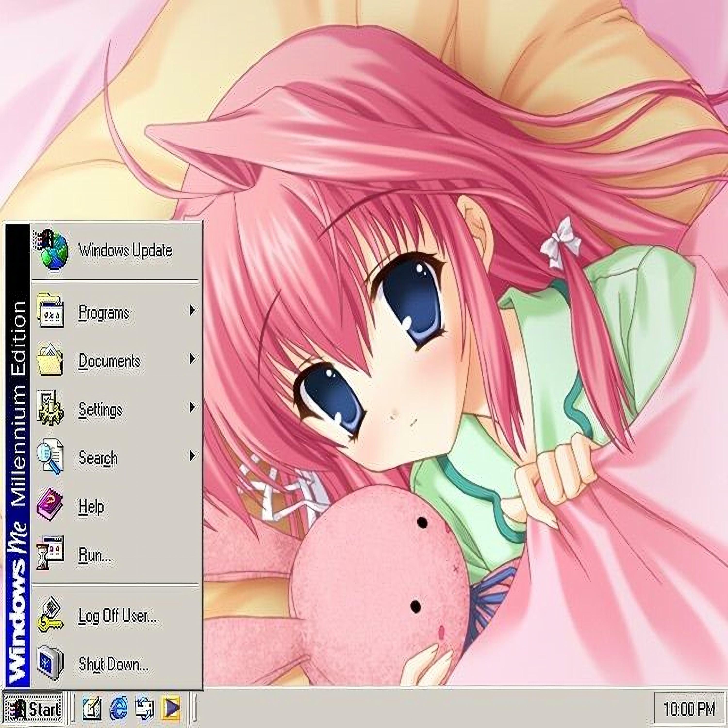Click the Settings control panel icon

50,408
